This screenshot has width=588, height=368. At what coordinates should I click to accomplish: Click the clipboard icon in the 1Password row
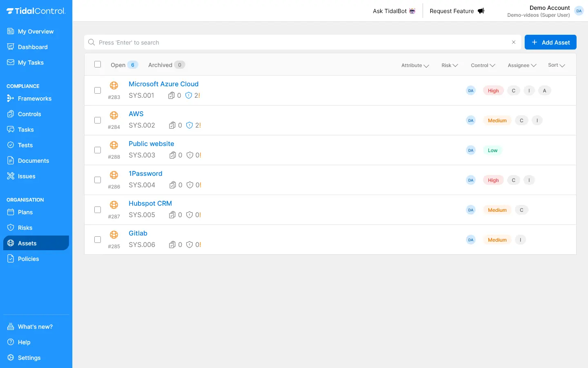coord(173,185)
